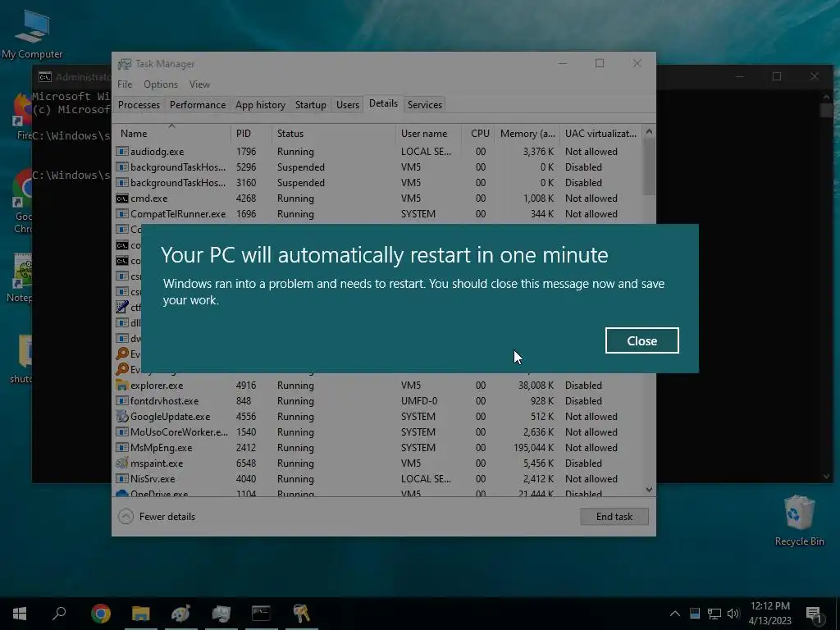
Task: Sort by UAC virtualization column header
Action: click(600, 134)
